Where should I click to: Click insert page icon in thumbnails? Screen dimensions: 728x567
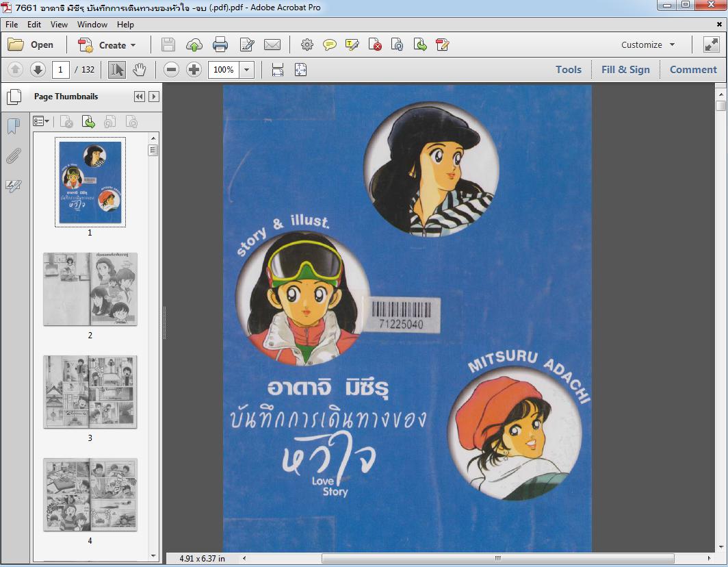coord(88,122)
